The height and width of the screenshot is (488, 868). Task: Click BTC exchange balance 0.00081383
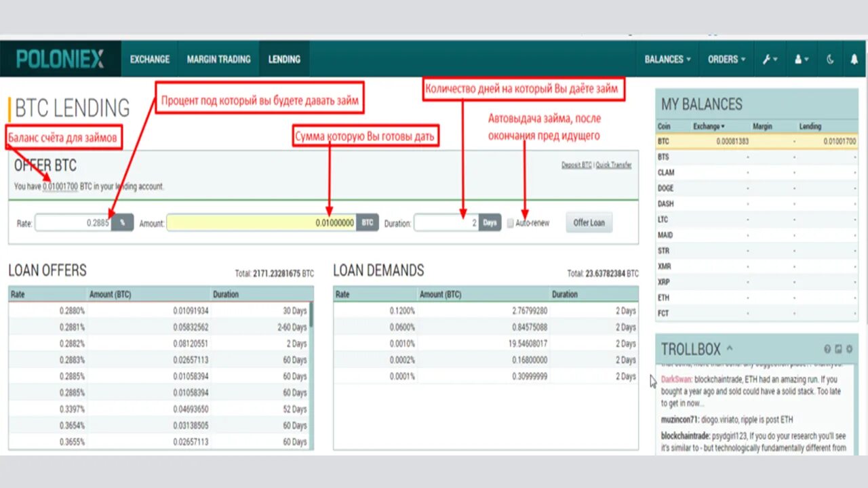click(732, 141)
